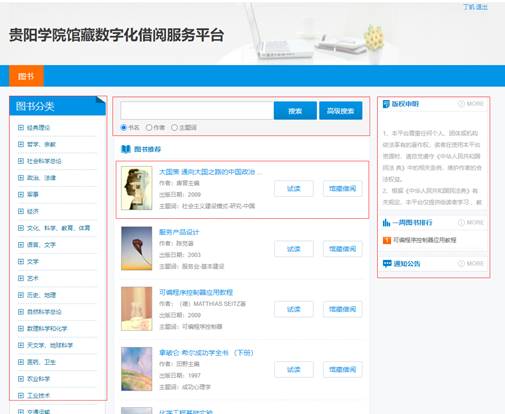Image resolution: width=505 pixels, height=414 pixels.
Task: Click the blue 搜索 search button
Action: (295, 111)
